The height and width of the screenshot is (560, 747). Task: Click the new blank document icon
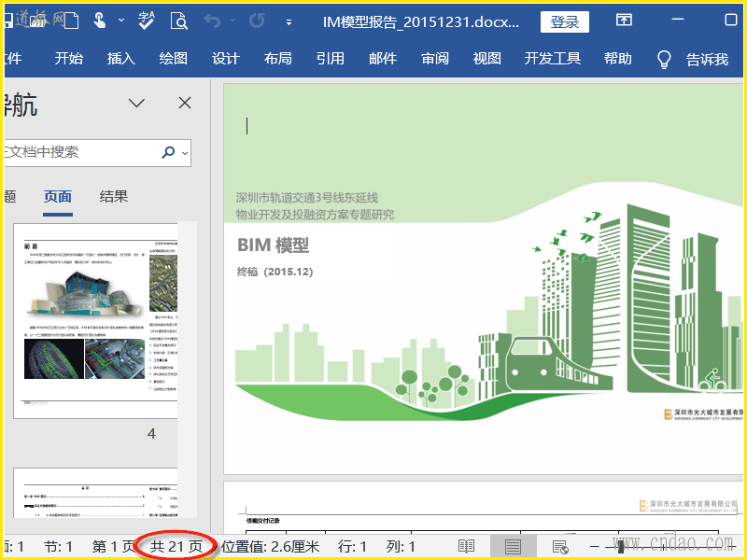coord(71,21)
